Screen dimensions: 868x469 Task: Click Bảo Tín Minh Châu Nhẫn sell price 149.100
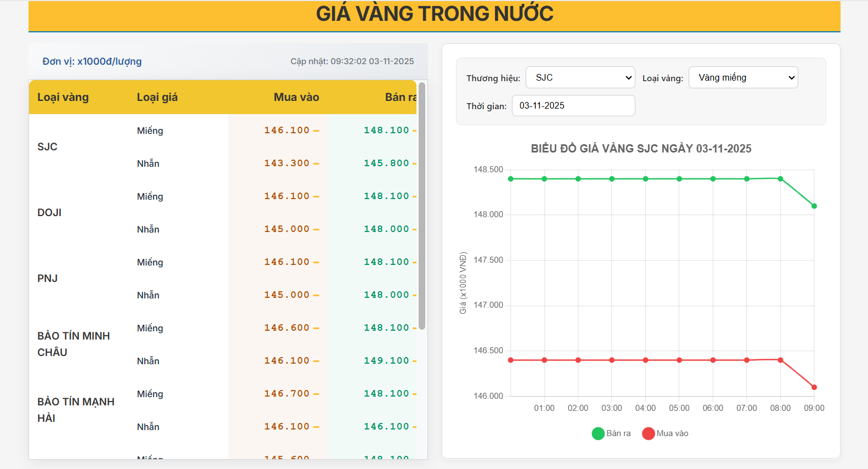(386, 361)
